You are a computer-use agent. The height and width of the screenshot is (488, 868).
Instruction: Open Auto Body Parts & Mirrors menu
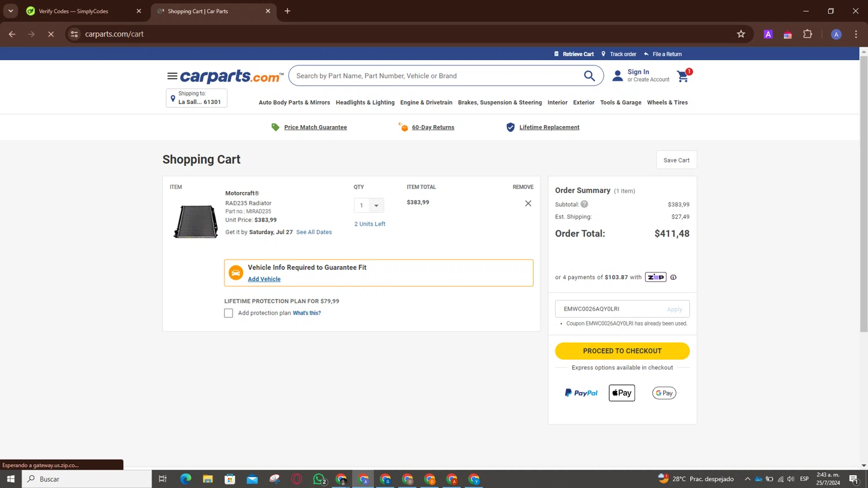(294, 102)
